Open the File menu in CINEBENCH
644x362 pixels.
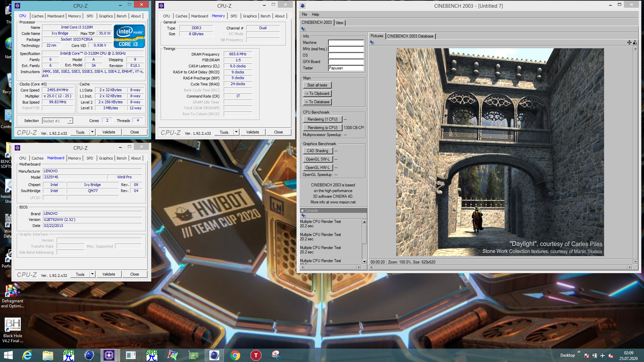[x=304, y=14]
